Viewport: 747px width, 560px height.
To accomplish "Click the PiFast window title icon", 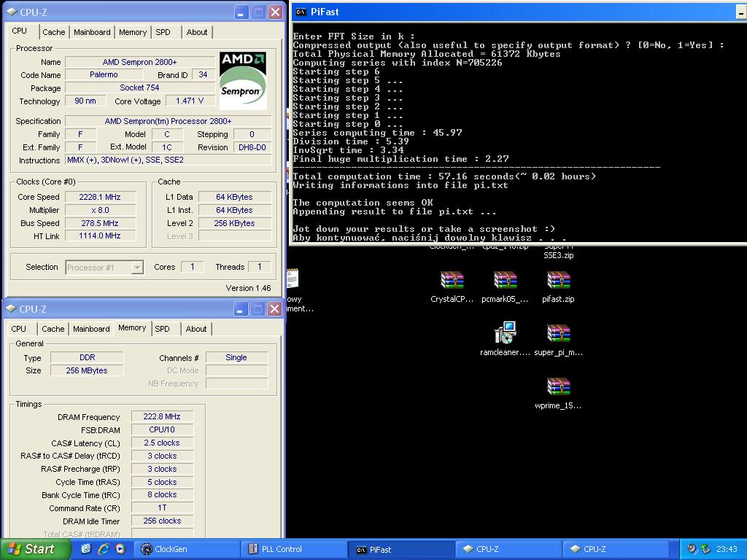I will 301,12.
